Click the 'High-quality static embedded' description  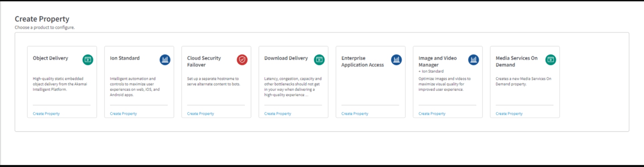pyautogui.click(x=60, y=84)
